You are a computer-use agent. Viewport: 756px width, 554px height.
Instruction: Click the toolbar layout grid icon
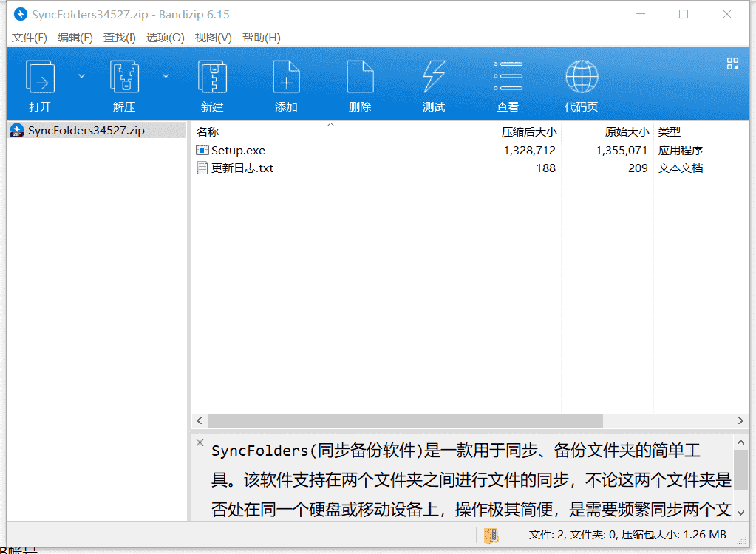click(x=732, y=64)
